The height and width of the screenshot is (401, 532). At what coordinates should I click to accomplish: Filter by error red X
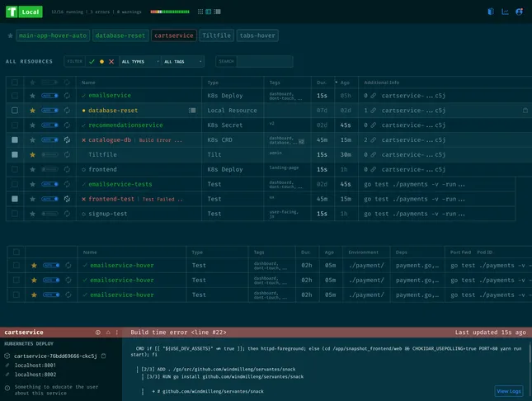click(x=111, y=61)
